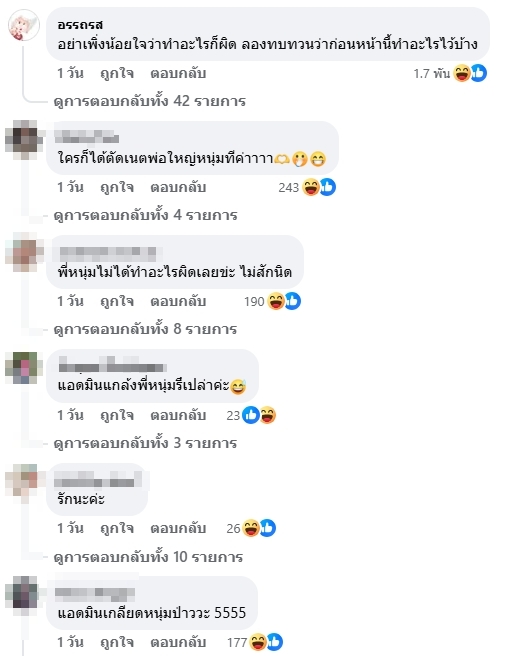
Task: Click the haha reaction icon beside 190
Action: (276, 301)
